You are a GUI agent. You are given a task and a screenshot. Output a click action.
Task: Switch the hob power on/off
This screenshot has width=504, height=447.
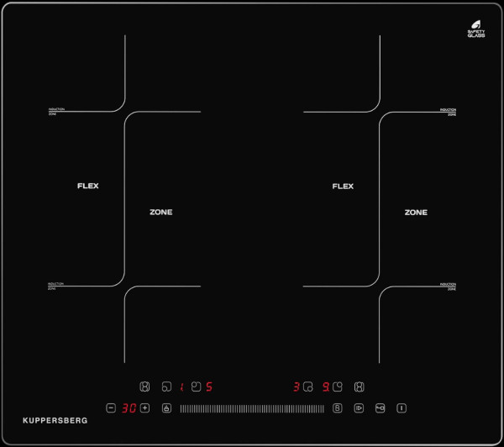pos(402,408)
